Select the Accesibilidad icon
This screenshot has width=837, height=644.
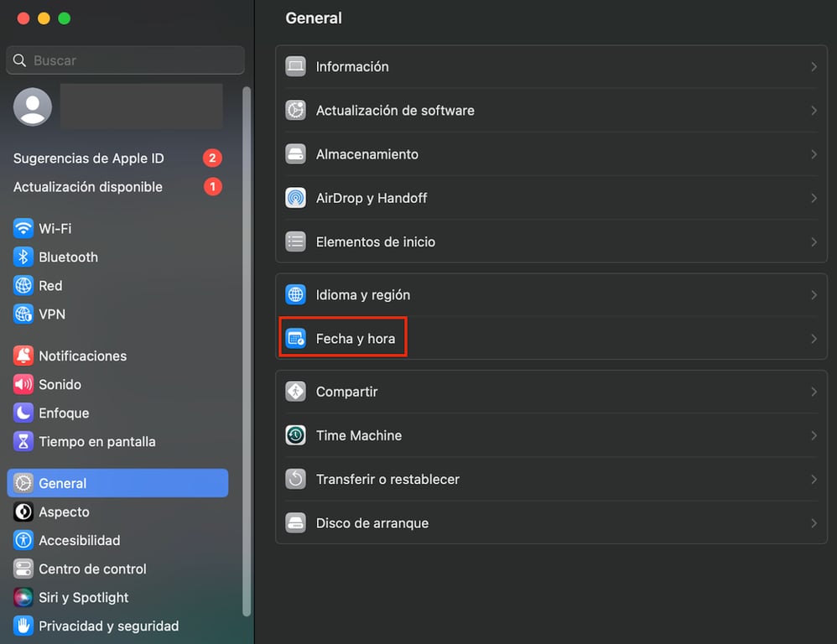22,540
